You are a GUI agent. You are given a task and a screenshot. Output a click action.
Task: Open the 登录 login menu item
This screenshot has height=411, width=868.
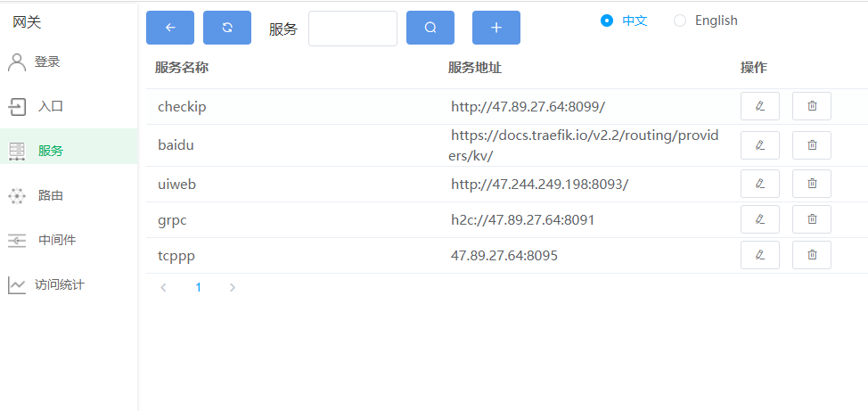tap(46, 62)
